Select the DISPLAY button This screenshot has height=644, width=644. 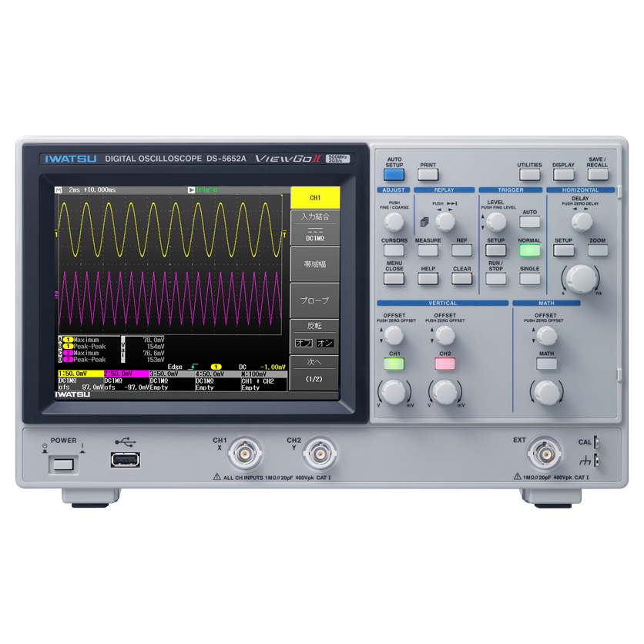(563, 175)
